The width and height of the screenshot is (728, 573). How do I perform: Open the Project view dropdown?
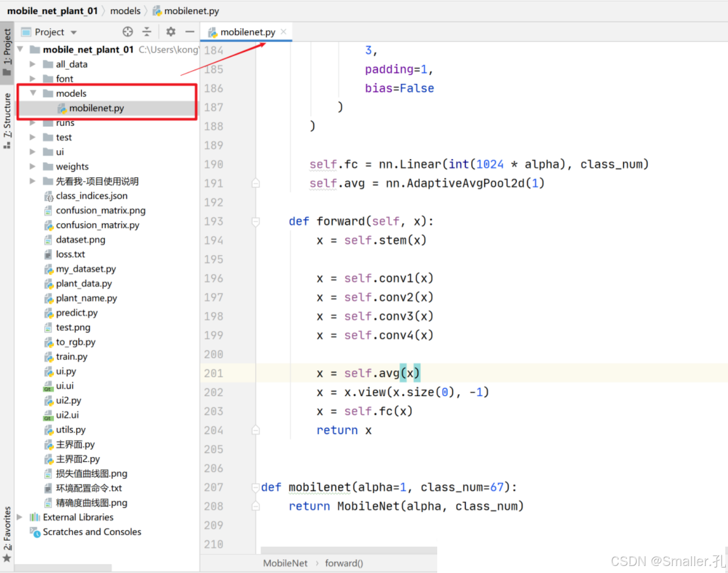point(74,32)
